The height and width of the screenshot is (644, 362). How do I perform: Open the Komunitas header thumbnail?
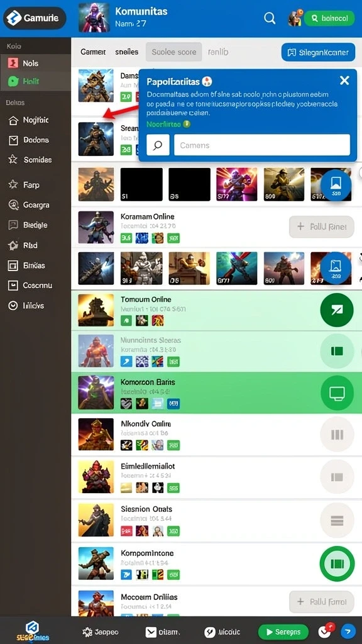[94, 18]
